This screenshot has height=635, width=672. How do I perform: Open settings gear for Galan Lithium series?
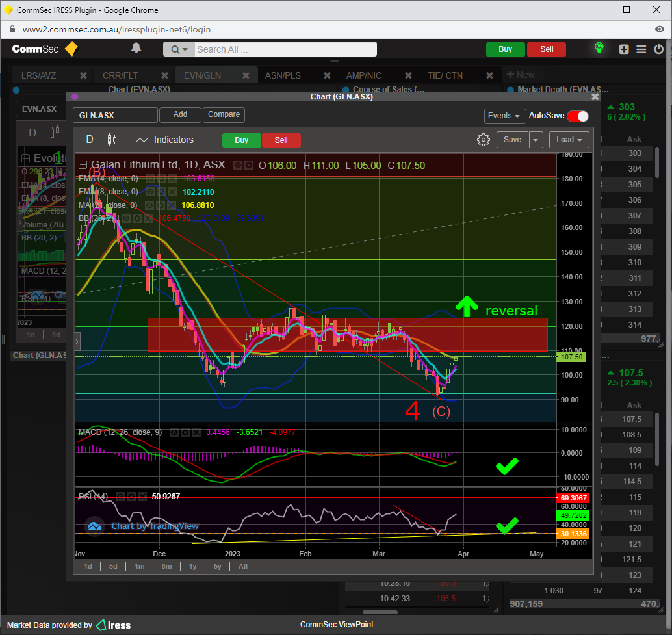pos(248,165)
